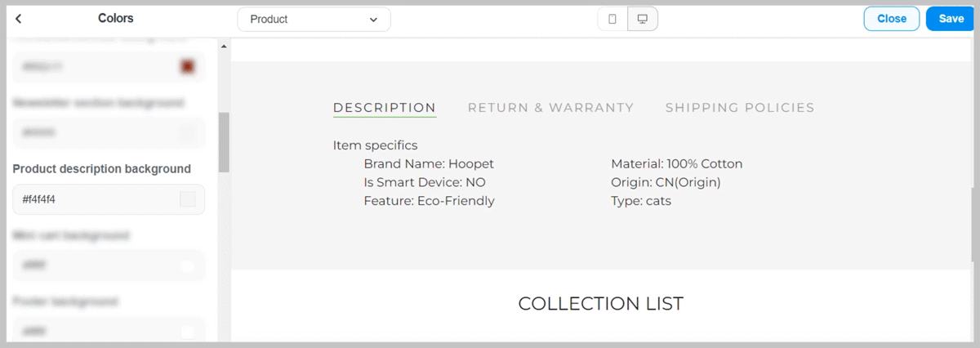This screenshot has width=980, height=348.
Task: Switch to mobile preview icon
Action: click(x=612, y=19)
